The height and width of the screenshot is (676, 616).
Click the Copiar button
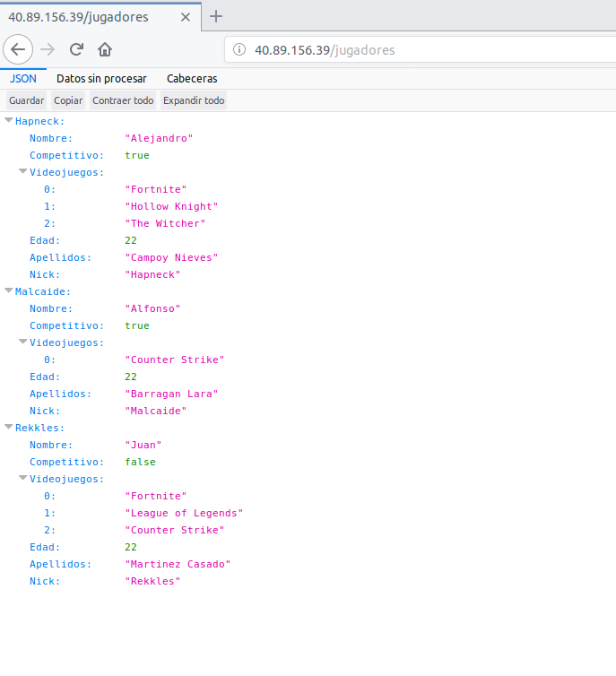(68, 100)
